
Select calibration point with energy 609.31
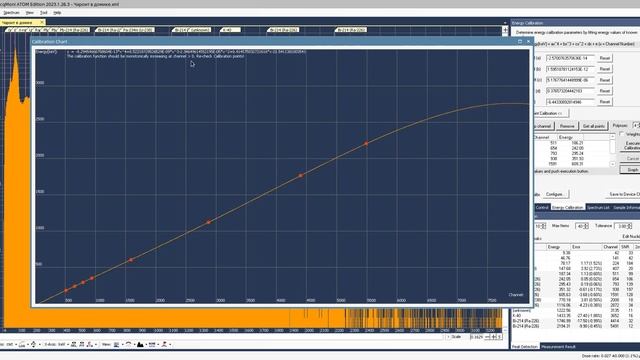click(x=571, y=164)
